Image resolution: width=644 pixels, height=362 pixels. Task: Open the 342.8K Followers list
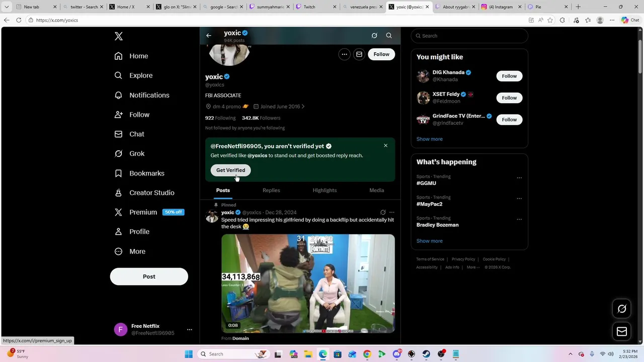[x=261, y=118]
